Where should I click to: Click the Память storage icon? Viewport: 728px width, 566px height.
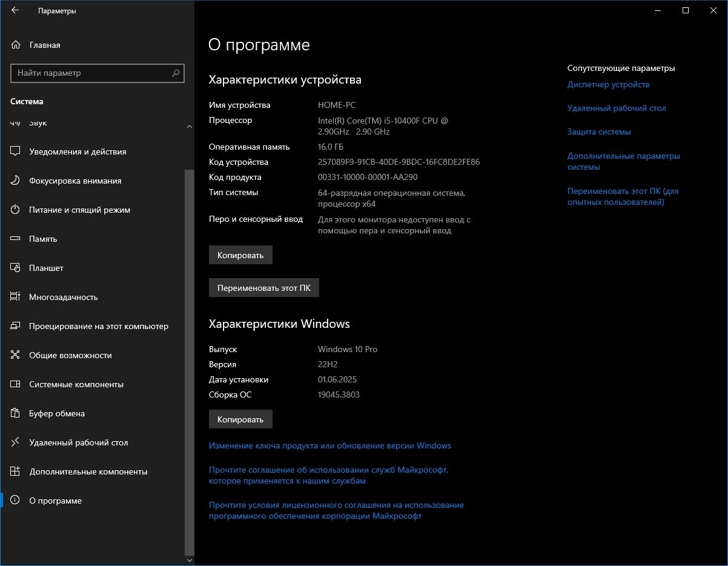[x=16, y=239]
